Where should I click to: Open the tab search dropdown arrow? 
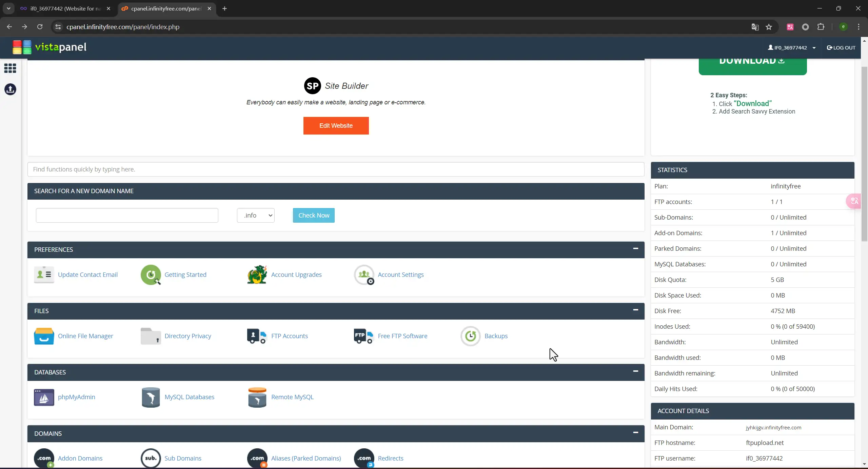click(x=8, y=8)
